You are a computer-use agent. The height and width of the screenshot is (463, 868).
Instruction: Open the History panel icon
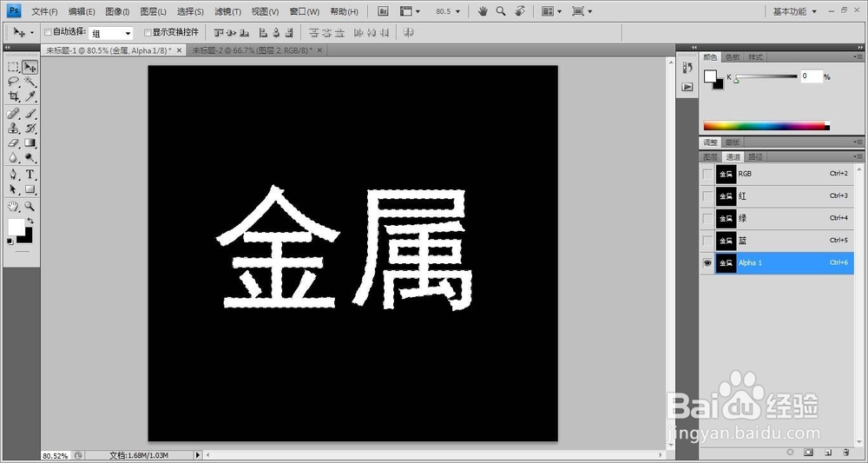pyautogui.click(x=687, y=68)
